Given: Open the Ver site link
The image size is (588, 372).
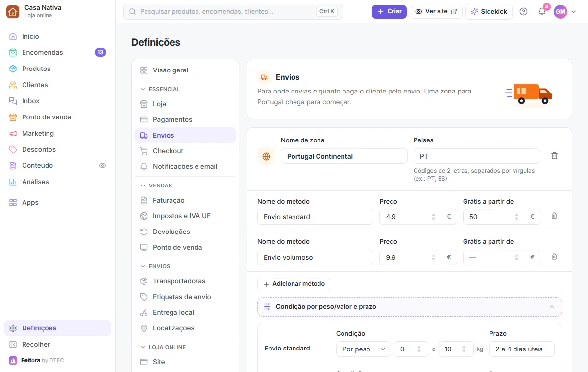Looking at the screenshot, I should tap(436, 12).
